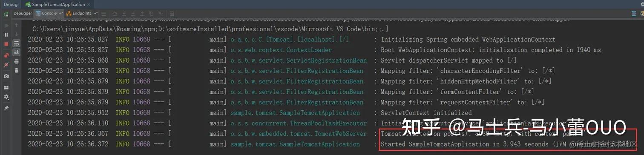Open debugger settings gear dropdown

point(6,98)
